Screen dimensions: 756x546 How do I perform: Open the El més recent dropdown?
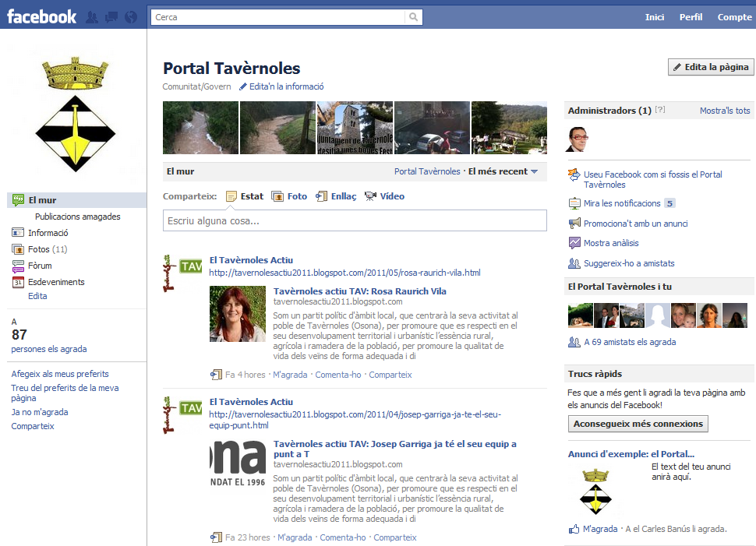[x=503, y=171]
